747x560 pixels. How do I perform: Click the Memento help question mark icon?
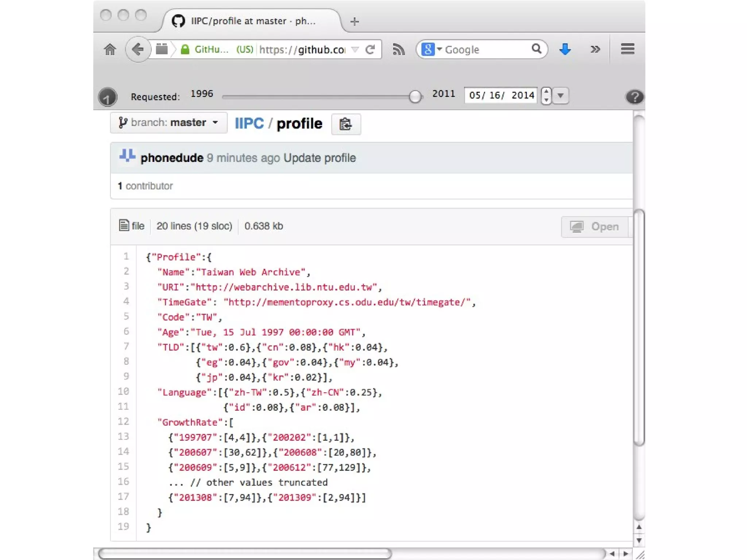click(634, 97)
